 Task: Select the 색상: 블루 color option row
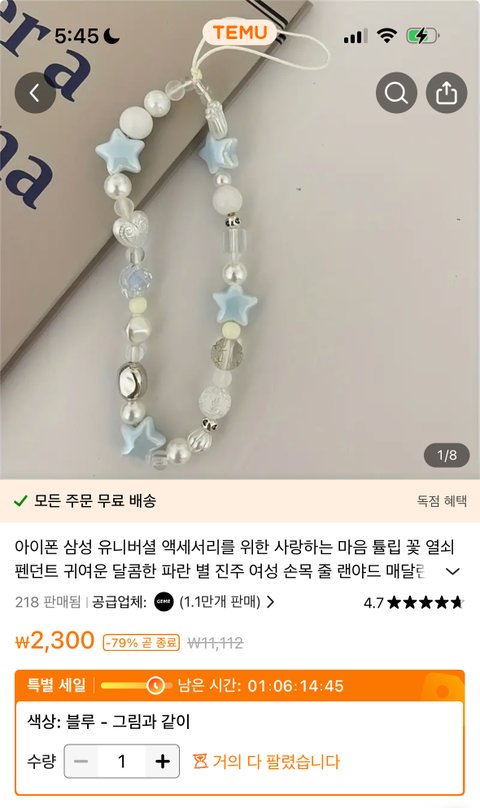(x=240, y=721)
